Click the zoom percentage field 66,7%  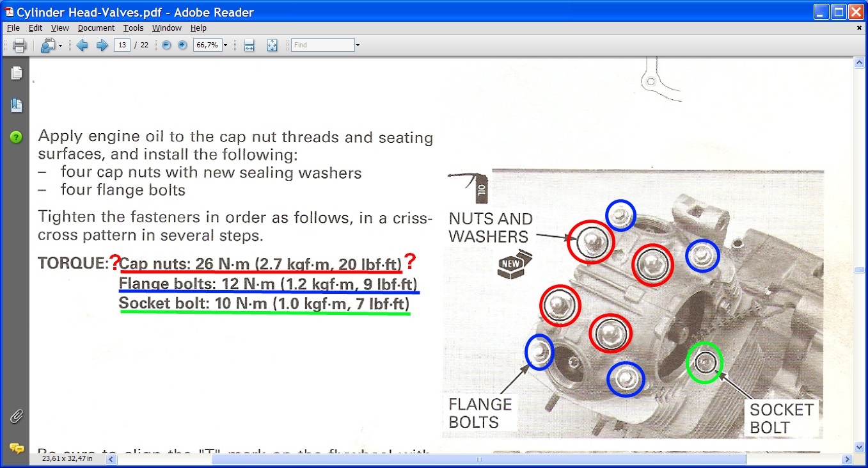pos(207,45)
